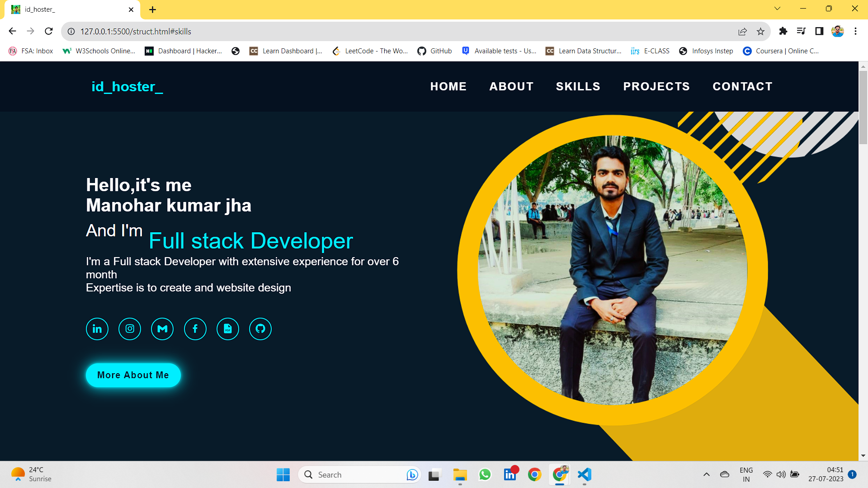The image size is (868, 488).
Task: Toggle the Chrome side panel
Action: coord(818,31)
